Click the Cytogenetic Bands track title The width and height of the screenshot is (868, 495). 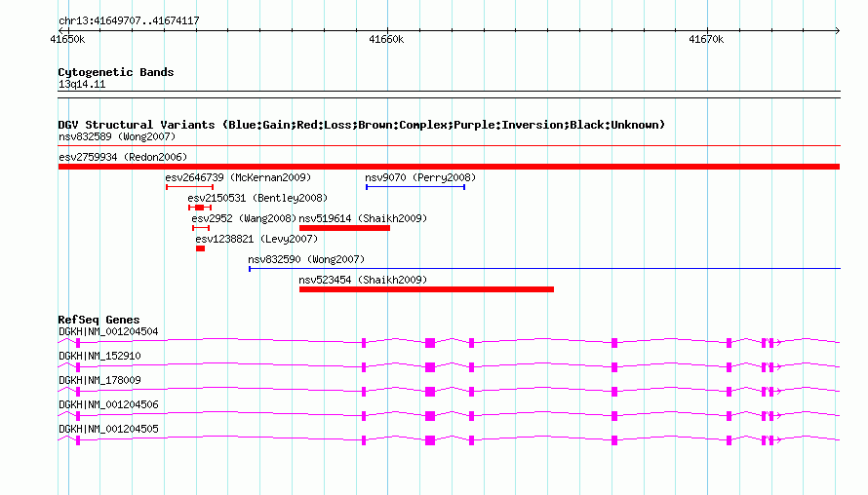click(116, 72)
